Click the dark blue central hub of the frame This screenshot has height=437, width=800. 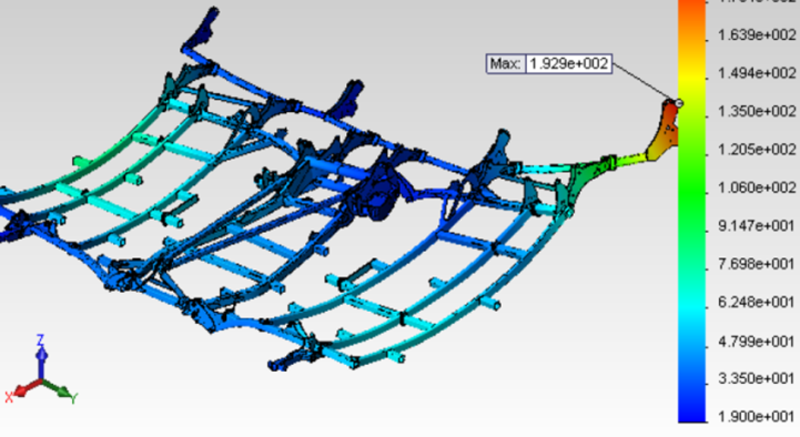[x=378, y=196]
